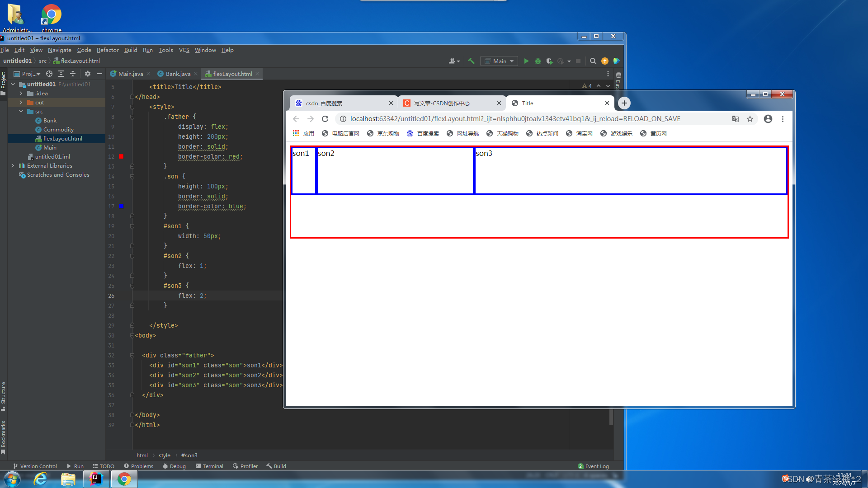Click the red color swatch in gutter
The width and height of the screenshot is (868, 488).
point(121,156)
